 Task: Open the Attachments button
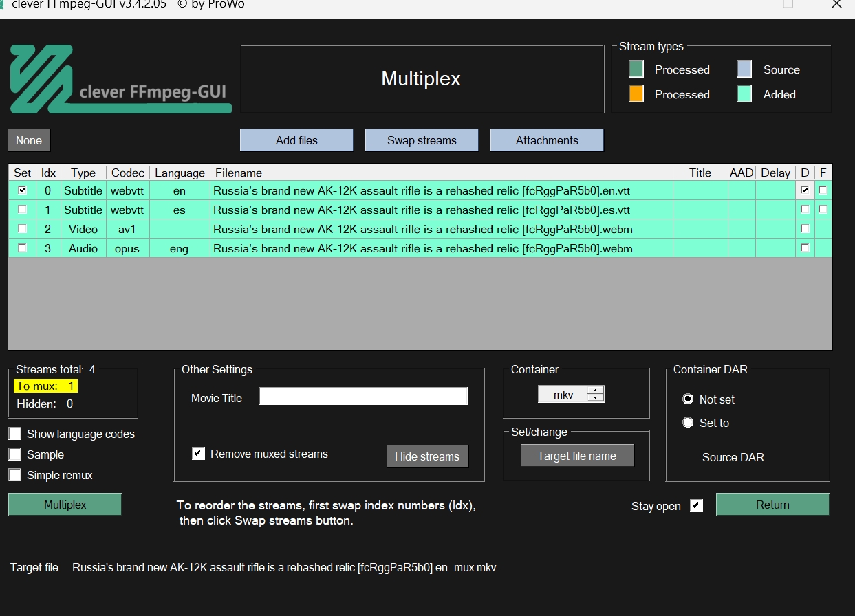coord(547,140)
